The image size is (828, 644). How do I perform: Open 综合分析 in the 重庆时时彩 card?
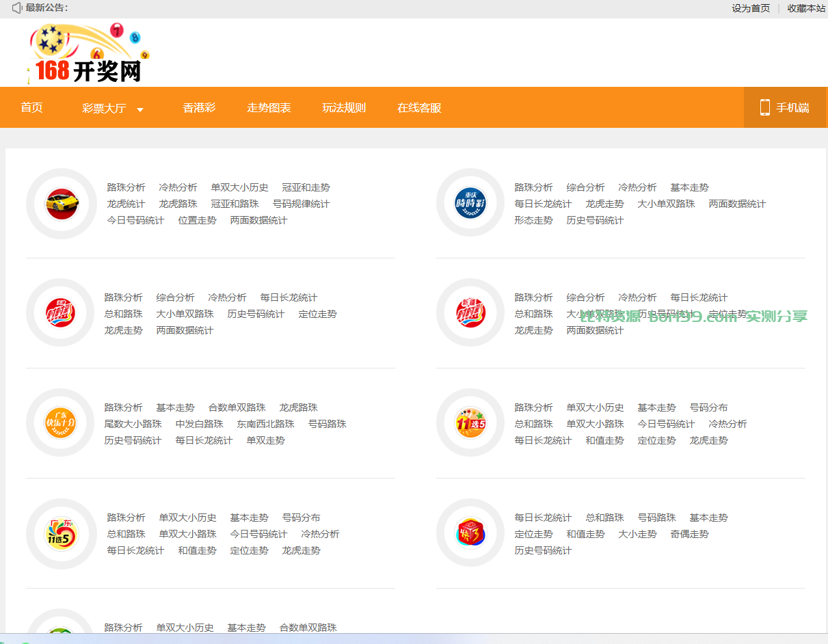[585, 187]
